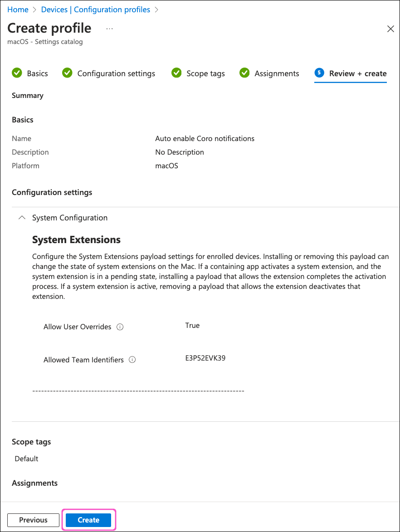Click green checkmark beside Scope tags
Screen dimensions: 400x532
pyautogui.click(x=176, y=73)
